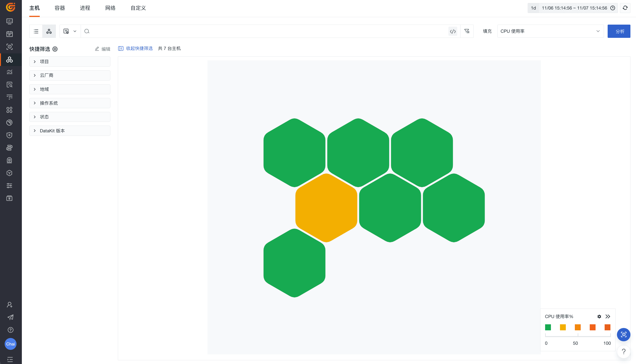Switch to honeycomb view mode

click(49, 31)
